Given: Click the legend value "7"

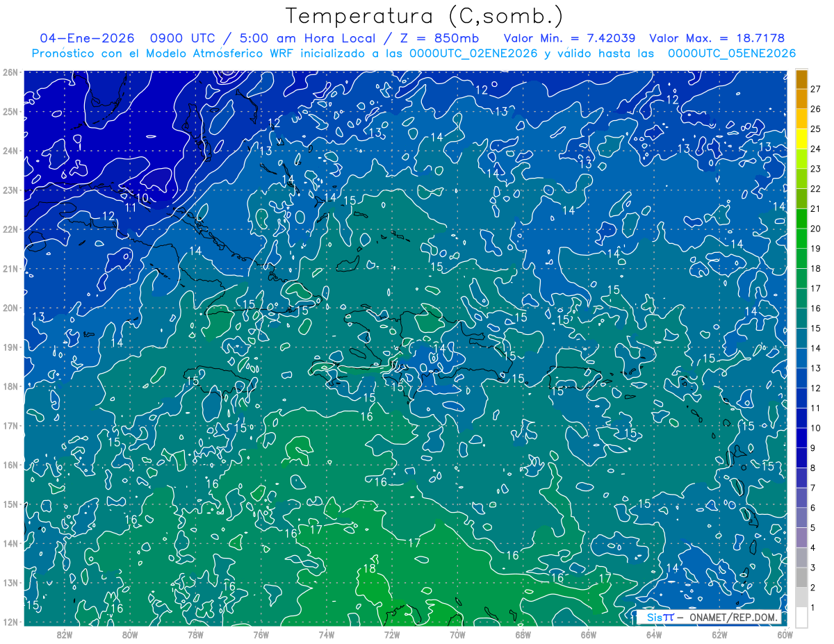Looking at the screenshot, I should 813,488.
